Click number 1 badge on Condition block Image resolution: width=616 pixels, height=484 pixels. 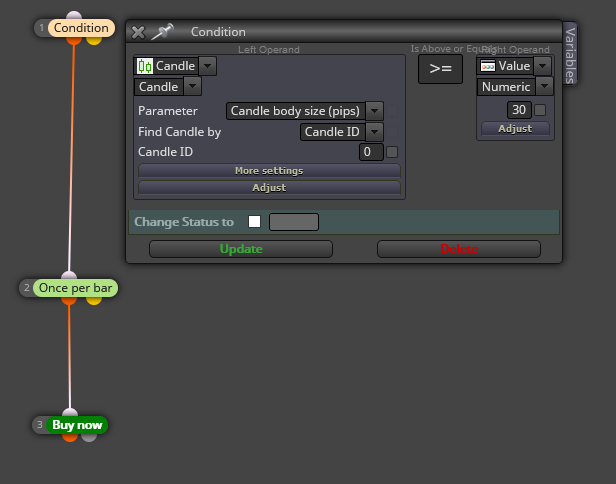pyautogui.click(x=42, y=28)
